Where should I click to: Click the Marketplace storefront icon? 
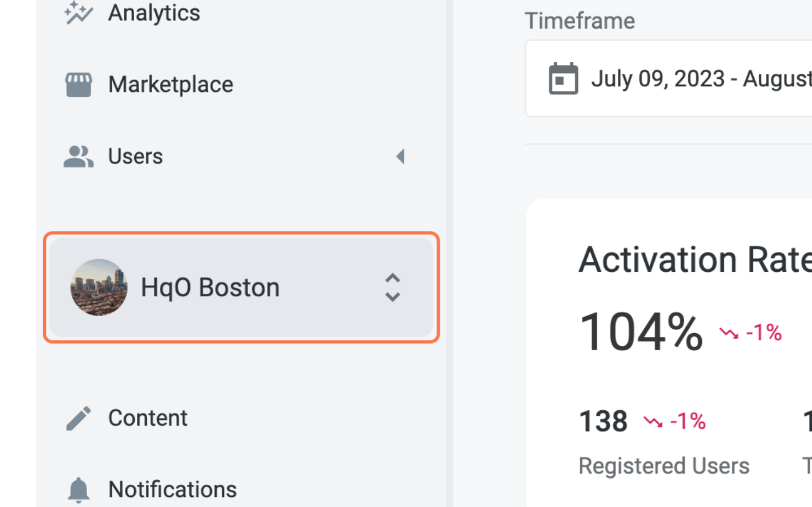tap(78, 85)
